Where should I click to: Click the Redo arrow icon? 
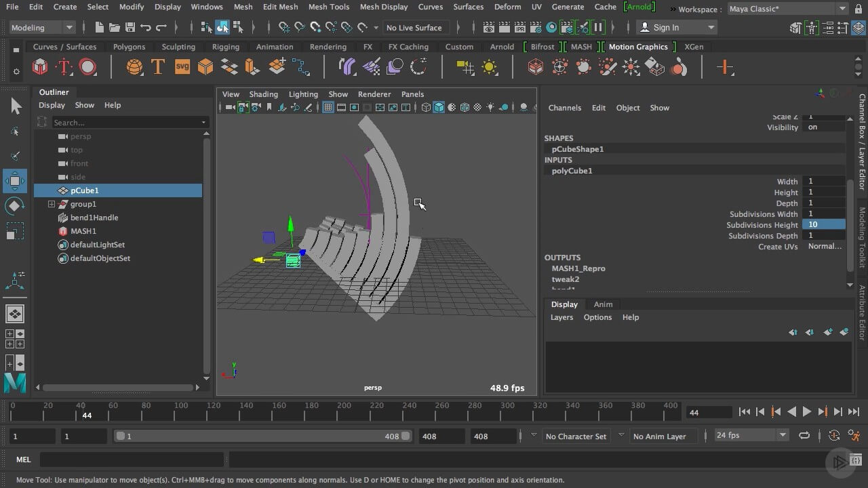click(x=161, y=28)
